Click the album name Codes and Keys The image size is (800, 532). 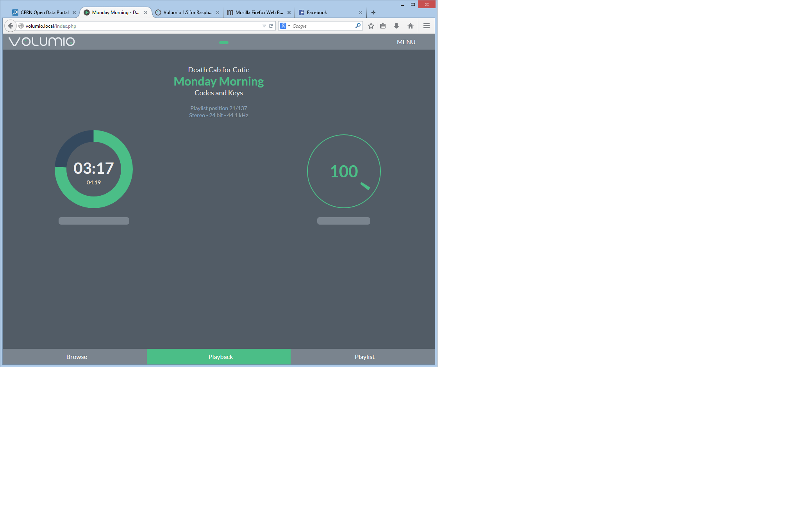[x=218, y=93]
